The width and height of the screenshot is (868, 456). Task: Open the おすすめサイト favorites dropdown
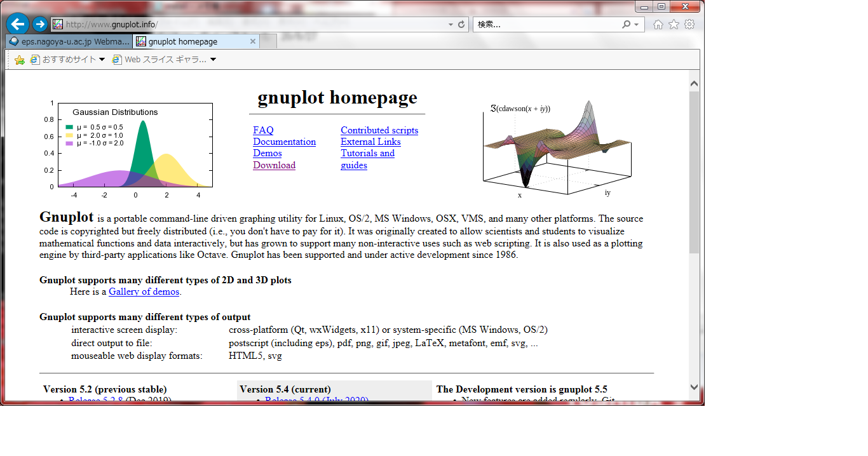click(68, 60)
